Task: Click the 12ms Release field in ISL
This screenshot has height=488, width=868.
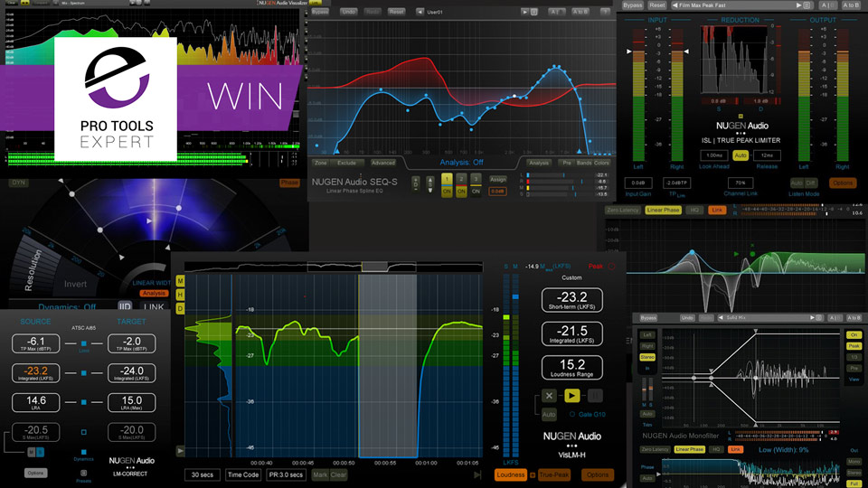Action: pos(767,155)
